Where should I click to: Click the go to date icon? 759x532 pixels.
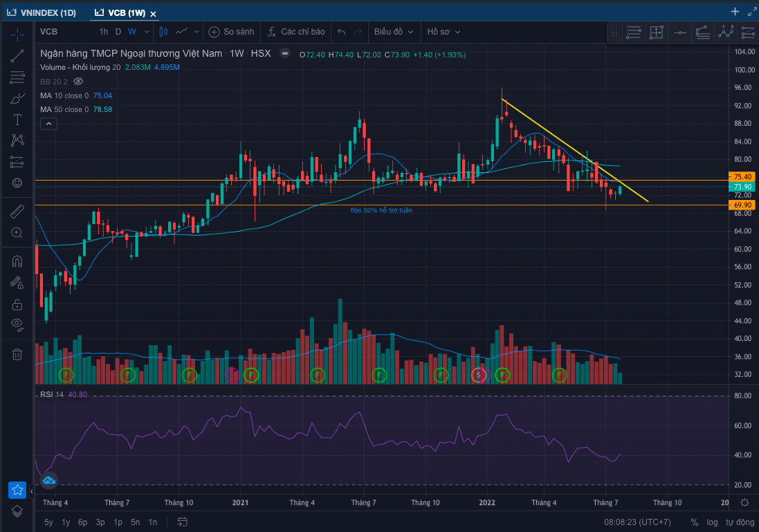click(182, 522)
